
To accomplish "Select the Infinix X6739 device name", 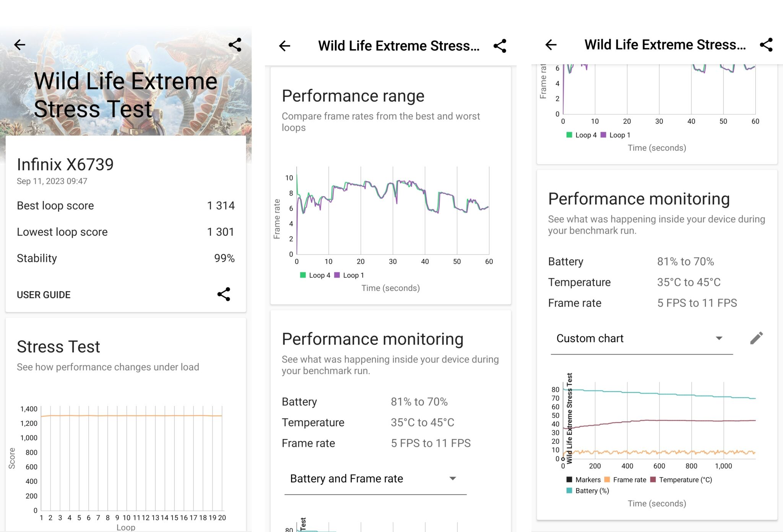I will [x=65, y=165].
